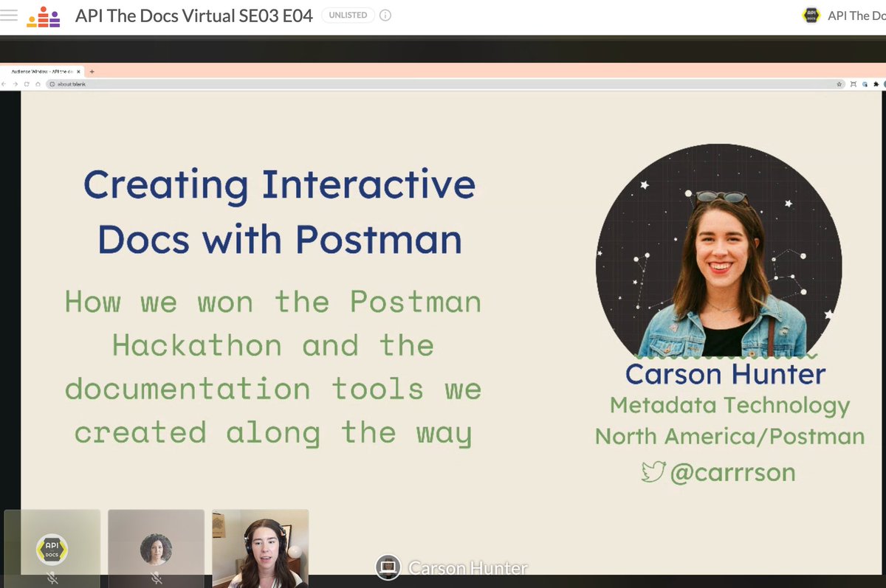The height and width of the screenshot is (588, 886).
Task: Click the Carson Hunter name on slide
Action: point(726,373)
